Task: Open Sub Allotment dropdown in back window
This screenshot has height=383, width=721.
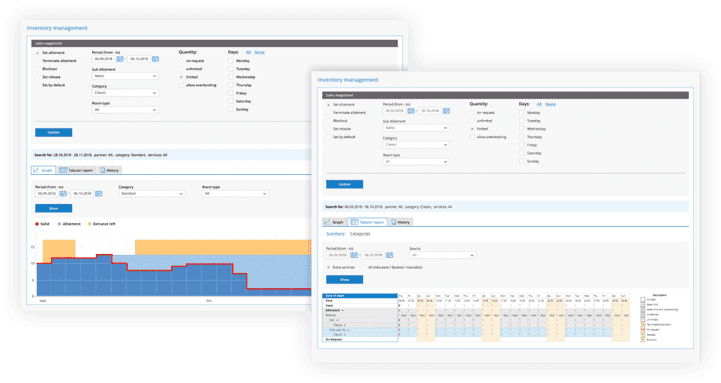Action: pyautogui.click(x=125, y=76)
